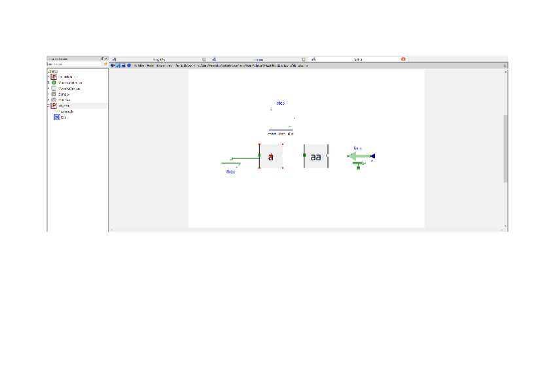Switch to the middle model tab

[x=259, y=60]
